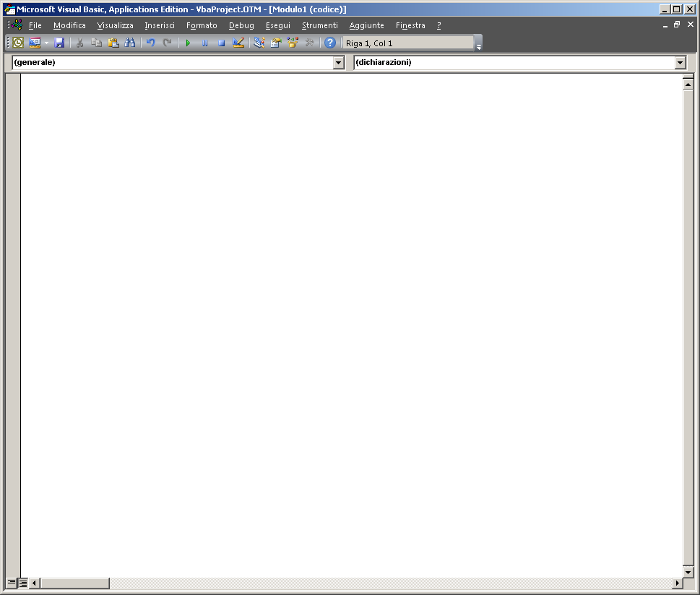Image resolution: width=700 pixels, height=595 pixels.
Task: Click the horizontal scrollbar thumb
Action: tap(74, 583)
